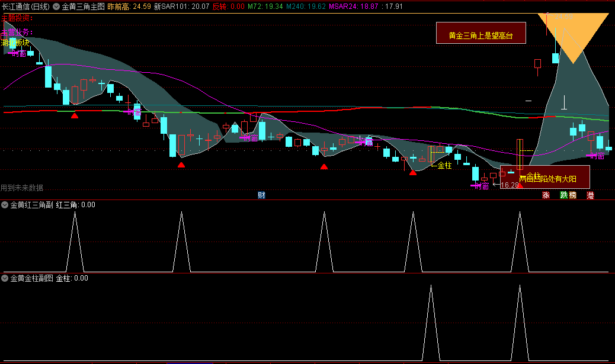The width and height of the screenshot is (615, 364).
Task: Open the 金黄红三角副 sub-chart dropdown arrow
Action: [5, 205]
